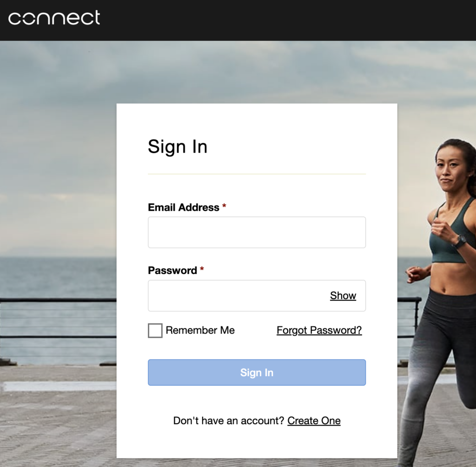Click the connect logo in header
This screenshot has width=476, height=467.
coord(54,17)
